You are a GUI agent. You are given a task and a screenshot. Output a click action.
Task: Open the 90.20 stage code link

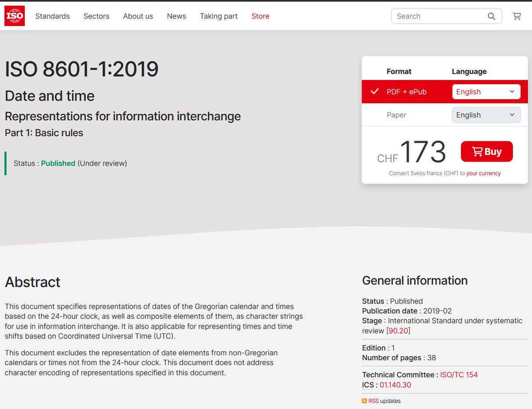tap(398, 331)
